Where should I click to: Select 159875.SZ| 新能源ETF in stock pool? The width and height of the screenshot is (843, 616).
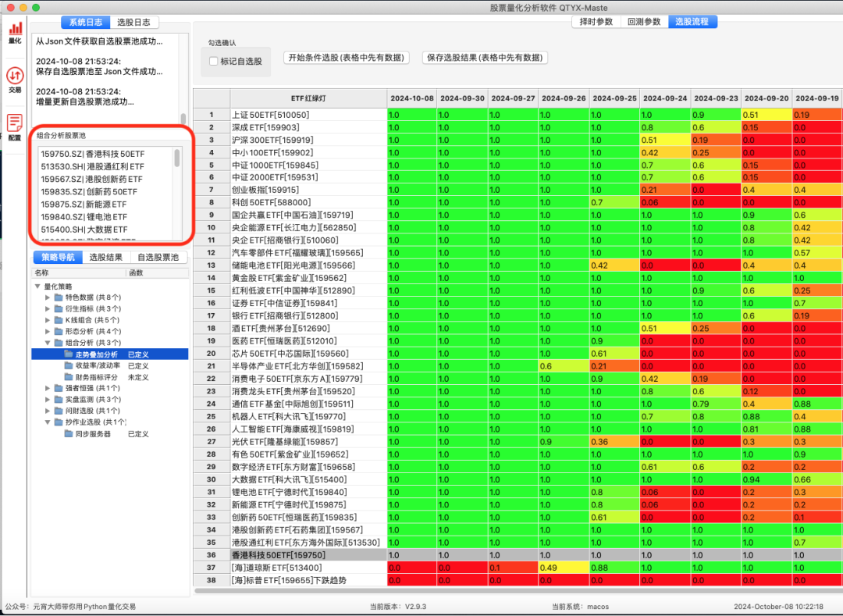106,205
